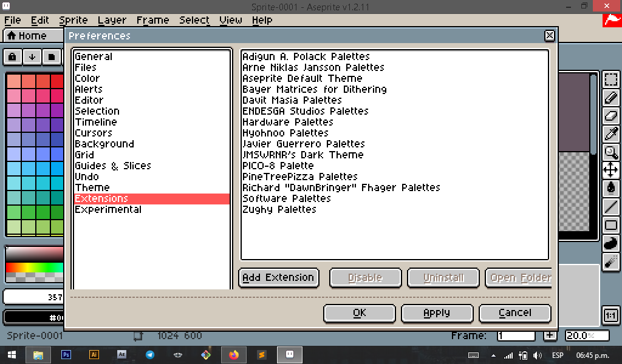The image size is (622, 364).
Task: Click the palette lock icon
Action: click(x=13, y=57)
